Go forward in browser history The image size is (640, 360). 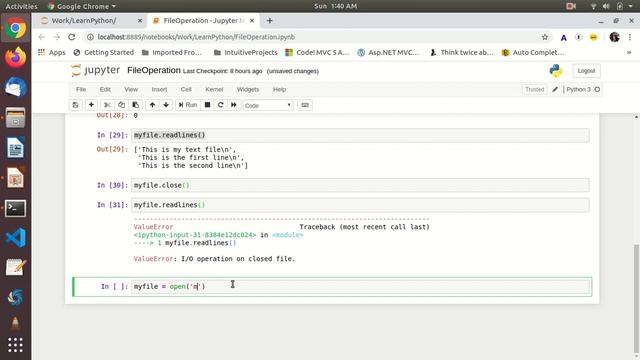[x=57, y=37]
